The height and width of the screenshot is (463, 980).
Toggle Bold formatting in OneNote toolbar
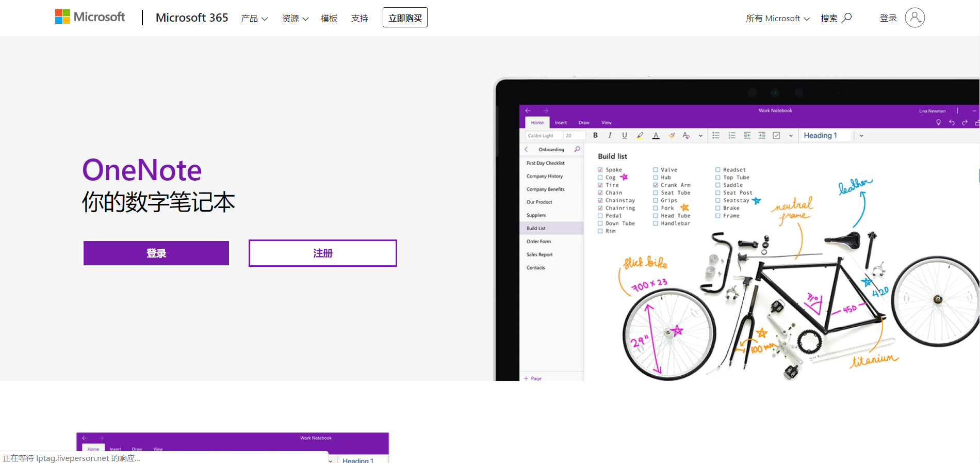click(x=595, y=135)
